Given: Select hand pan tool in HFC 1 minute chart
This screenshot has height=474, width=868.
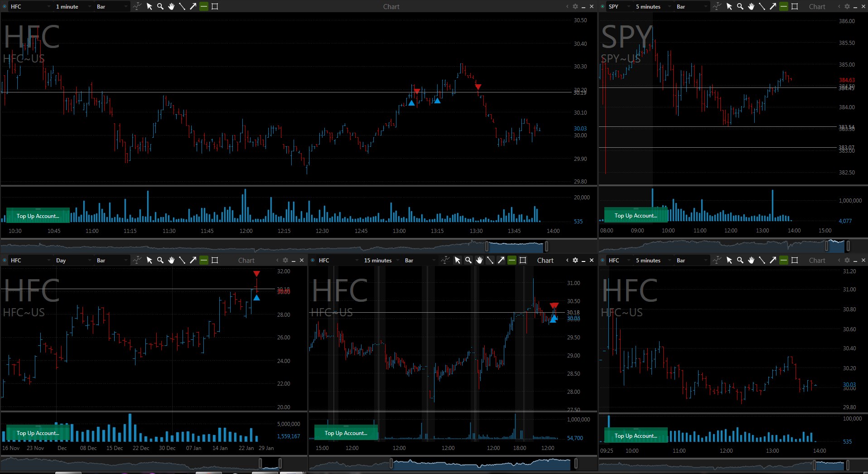Looking at the screenshot, I should [x=171, y=6].
